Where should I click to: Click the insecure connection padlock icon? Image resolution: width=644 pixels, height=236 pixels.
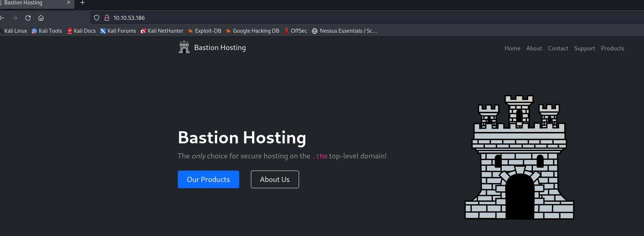point(107,18)
